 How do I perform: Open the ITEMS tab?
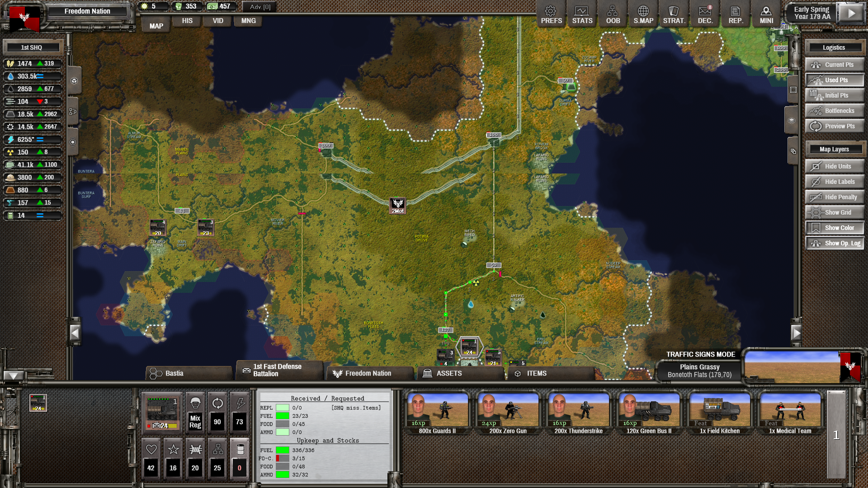coord(551,373)
